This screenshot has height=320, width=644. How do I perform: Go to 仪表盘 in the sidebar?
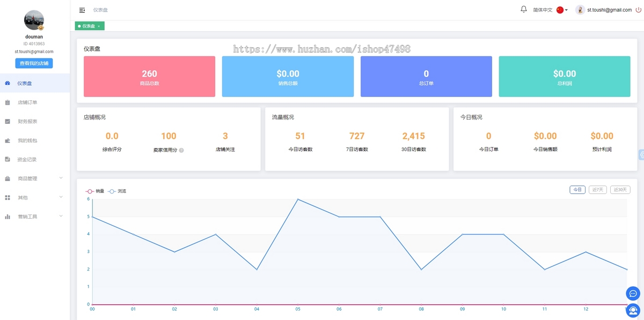pyautogui.click(x=35, y=83)
